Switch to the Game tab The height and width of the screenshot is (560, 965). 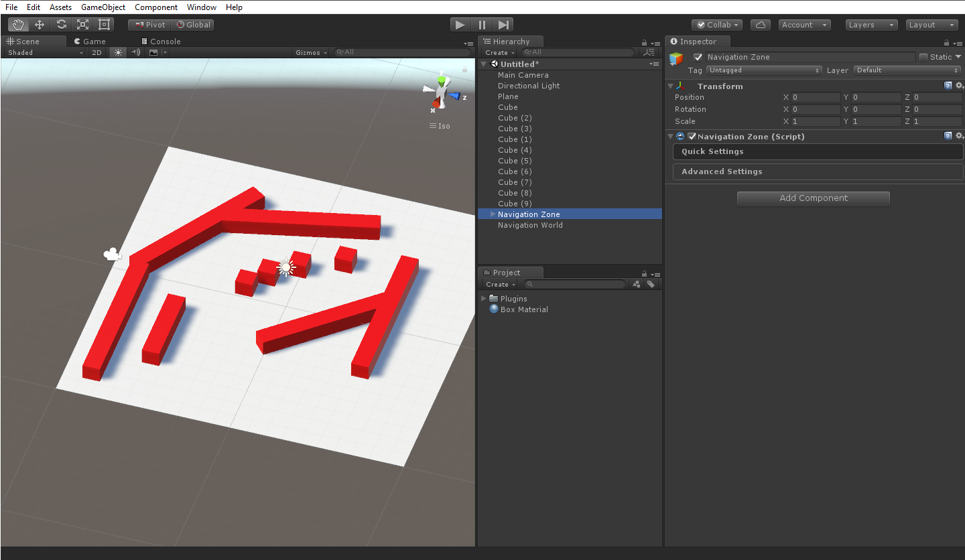pyautogui.click(x=90, y=42)
